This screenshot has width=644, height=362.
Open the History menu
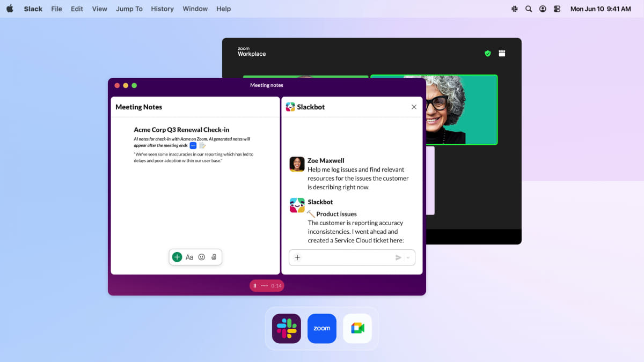tap(162, 9)
